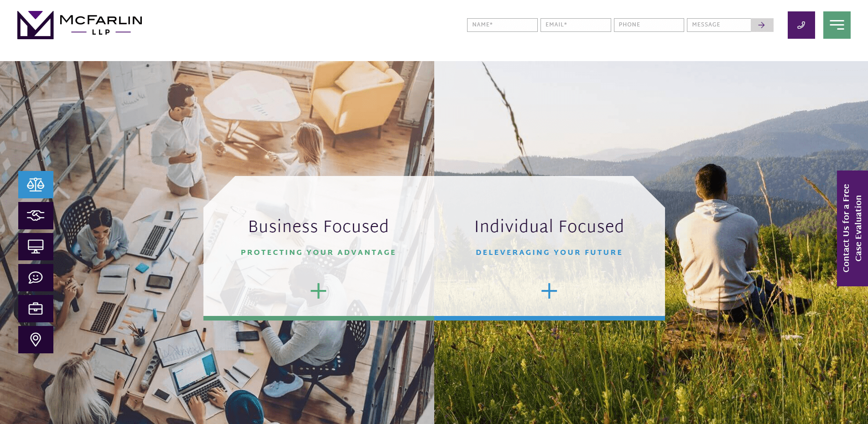868x424 pixels.
Task: Click the map pin location sidebar icon
Action: [36, 340]
